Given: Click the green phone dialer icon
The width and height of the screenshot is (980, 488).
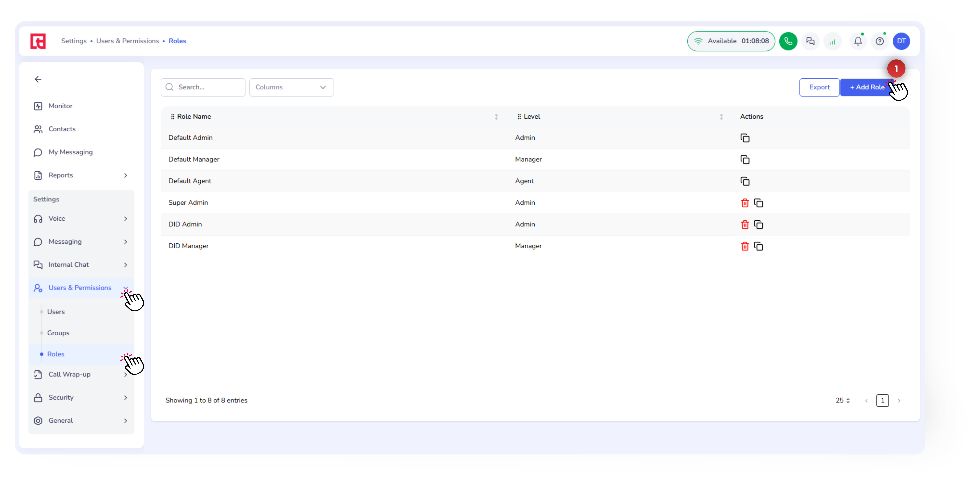Looking at the screenshot, I should pos(788,41).
